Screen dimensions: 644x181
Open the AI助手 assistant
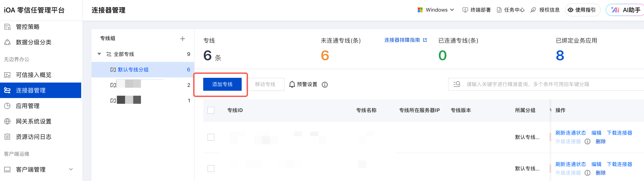(626, 10)
